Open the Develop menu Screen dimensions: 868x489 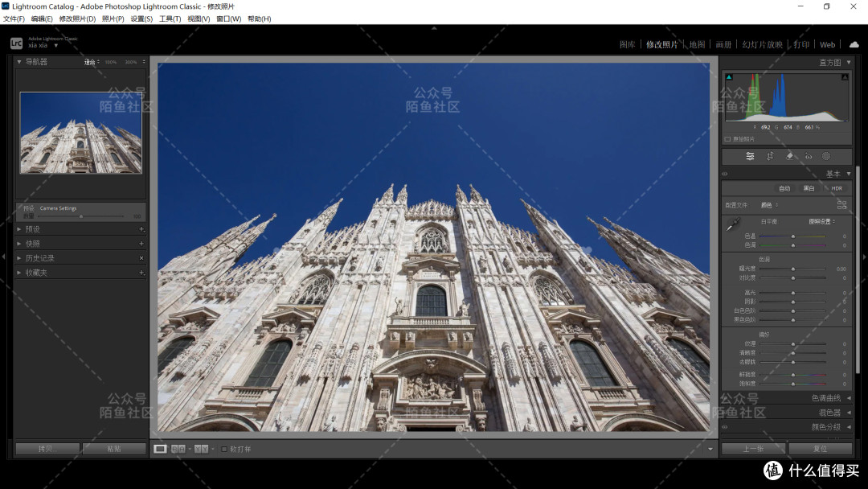coord(77,18)
